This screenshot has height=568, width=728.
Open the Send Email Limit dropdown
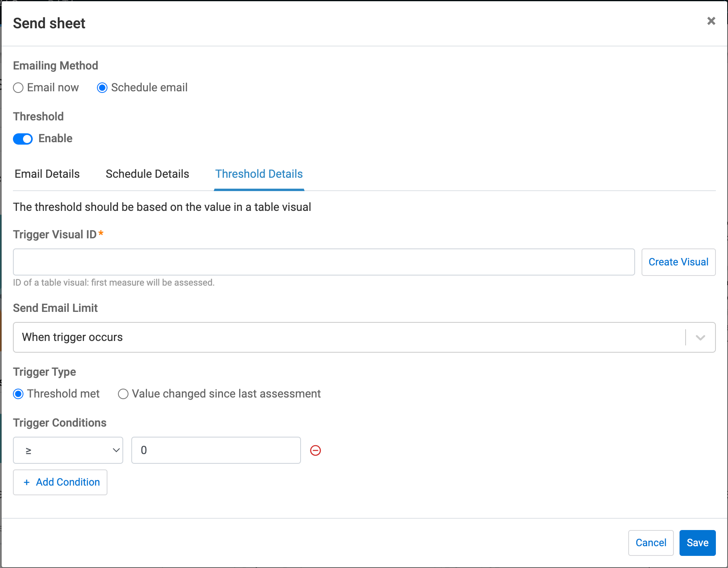point(364,337)
